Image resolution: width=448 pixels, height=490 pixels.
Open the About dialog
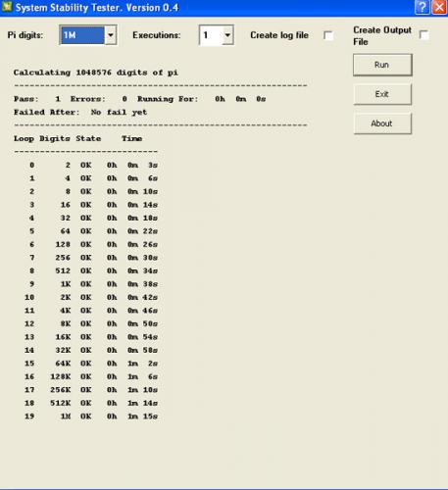(x=382, y=123)
